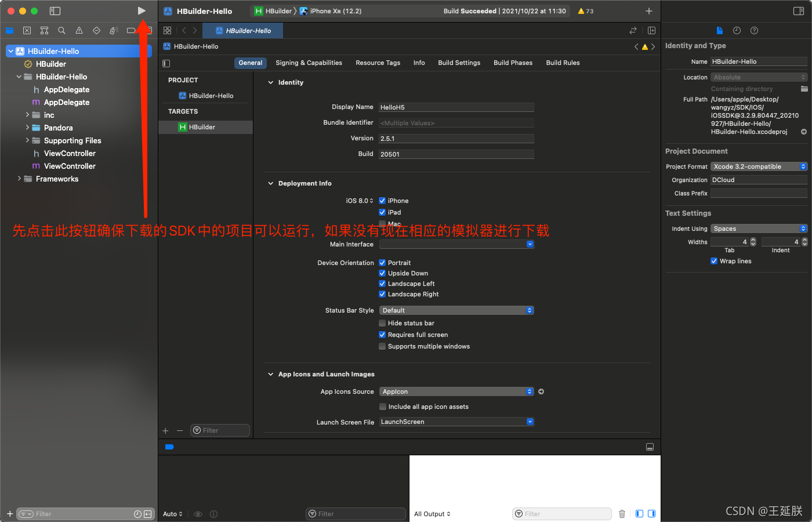This screenshot has width=812, height=522.
Task: Collapse the App Icons and Launch Images section
Action: (270, 374)
